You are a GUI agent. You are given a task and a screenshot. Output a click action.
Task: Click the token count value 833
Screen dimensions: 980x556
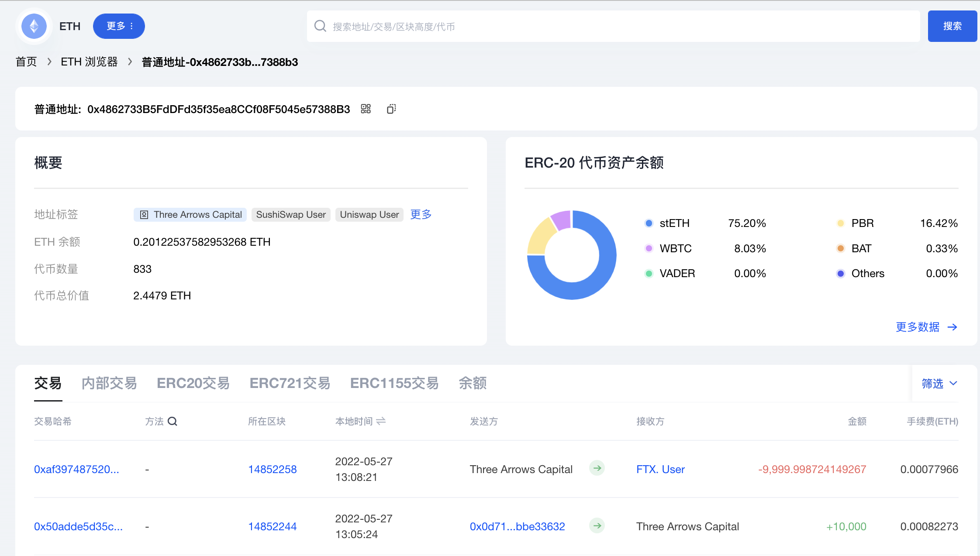(x=142, y=269)
